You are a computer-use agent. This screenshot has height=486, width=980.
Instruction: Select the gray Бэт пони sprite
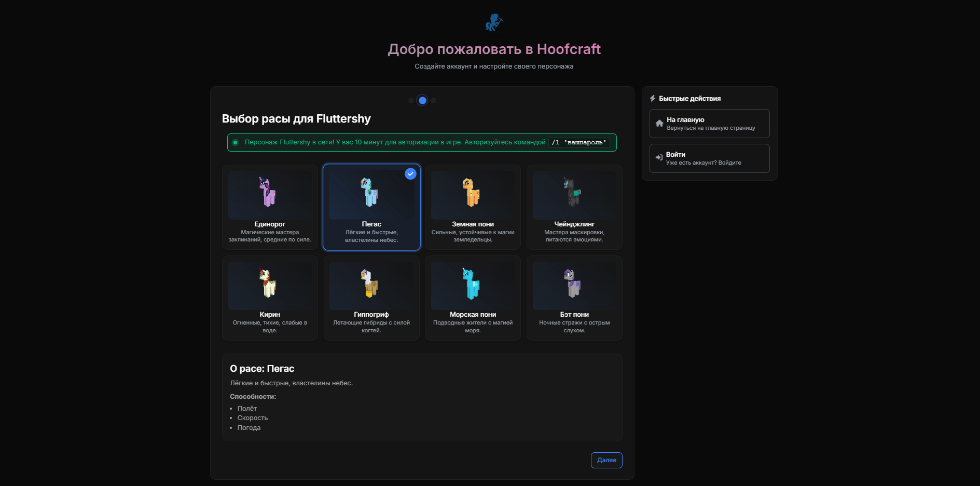[x=573, y=283]
